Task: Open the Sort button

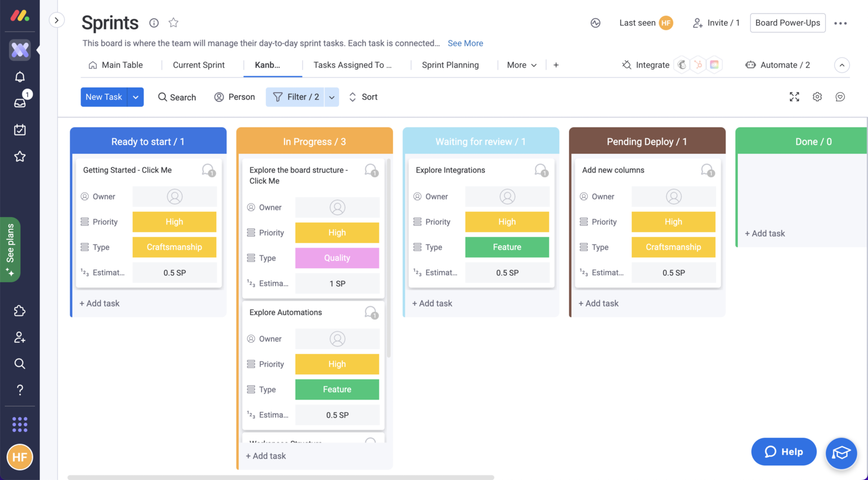Action: click(x=363, y=97)
